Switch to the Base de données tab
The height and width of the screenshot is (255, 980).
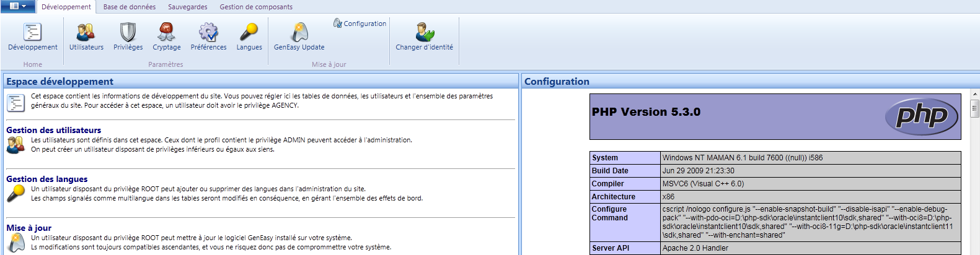click(x=130, y=7)
